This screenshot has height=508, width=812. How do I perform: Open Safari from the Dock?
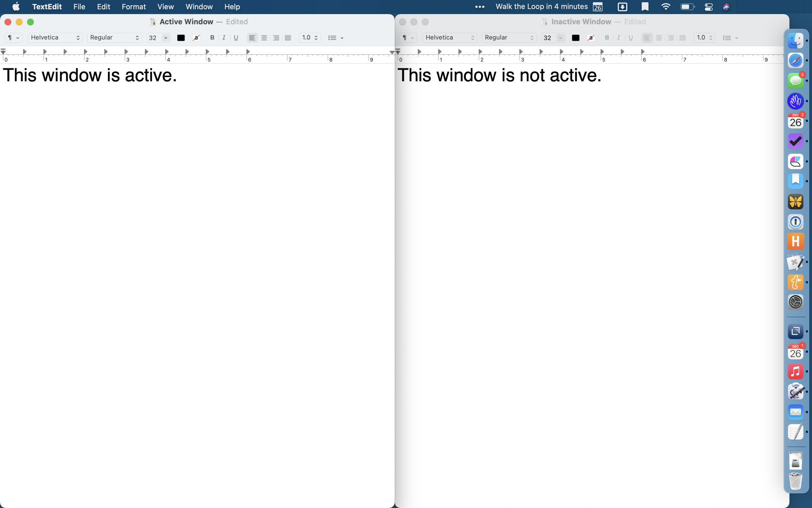(x=795, y=60)
